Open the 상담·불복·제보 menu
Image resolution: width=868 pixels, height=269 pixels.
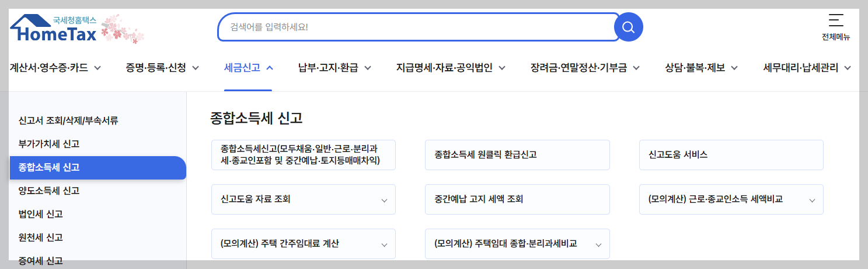point(702,68)
